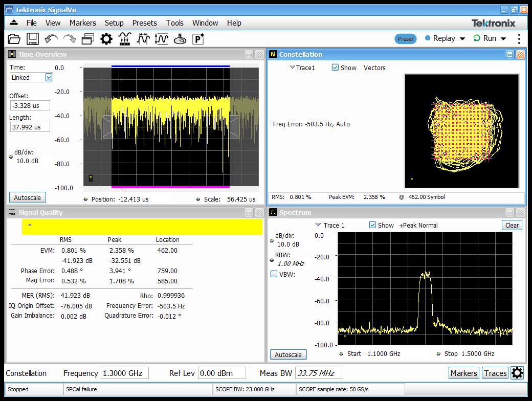Viewport: 532px width, 401px height.
Task: Open the Presets menu
Action: click(x=145, y=23)
